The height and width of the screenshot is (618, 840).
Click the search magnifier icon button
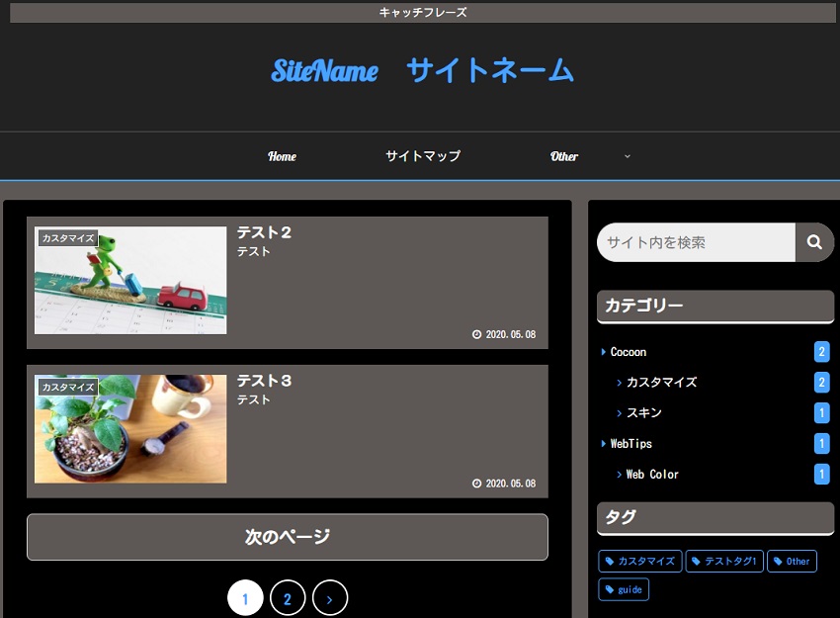[814, 242]
